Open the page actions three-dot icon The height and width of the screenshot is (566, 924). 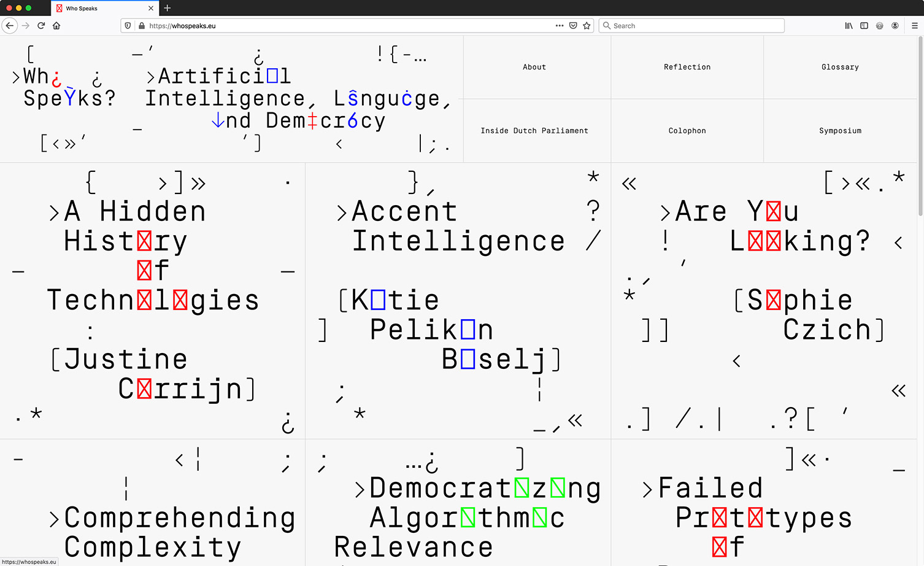pyautogui.click(x=559, y=26)
